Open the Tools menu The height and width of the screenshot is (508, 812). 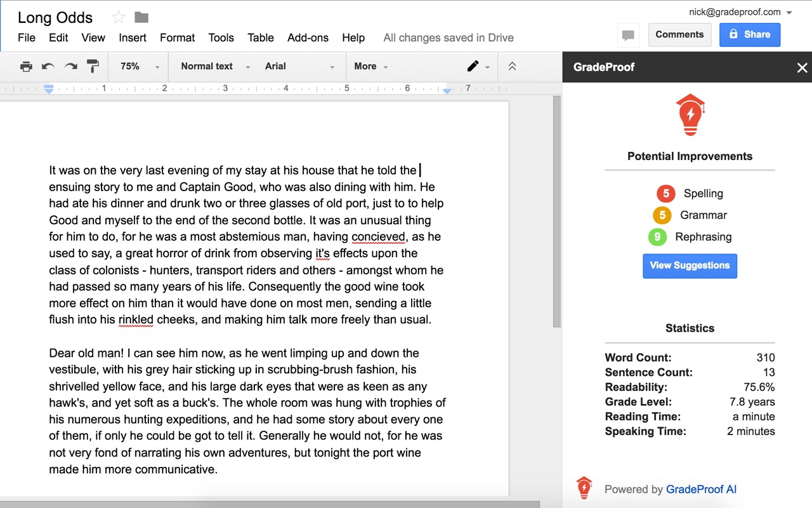click(x=221, y=37)
